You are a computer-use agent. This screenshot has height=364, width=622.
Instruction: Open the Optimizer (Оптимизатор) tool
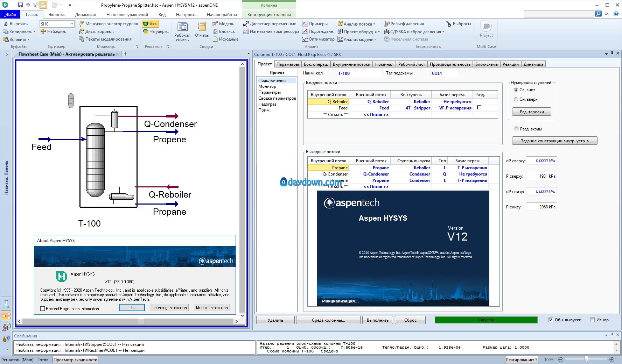[x=318, y=39]
